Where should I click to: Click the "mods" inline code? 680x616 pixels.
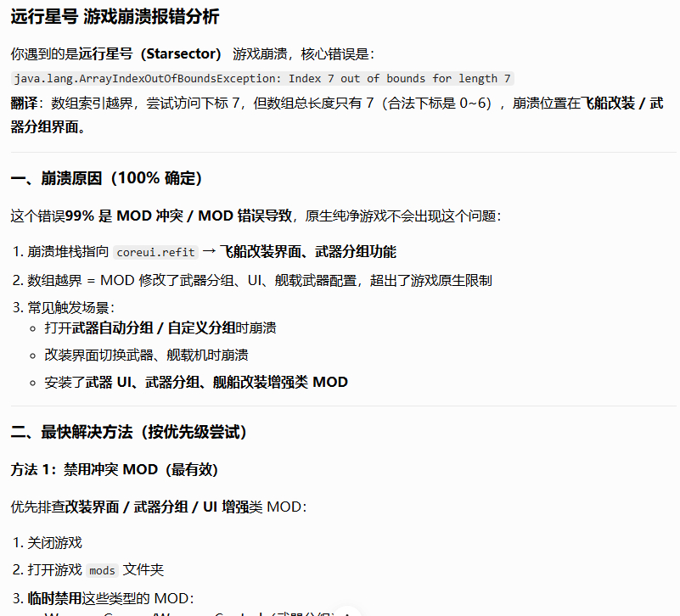click(102, 570)
